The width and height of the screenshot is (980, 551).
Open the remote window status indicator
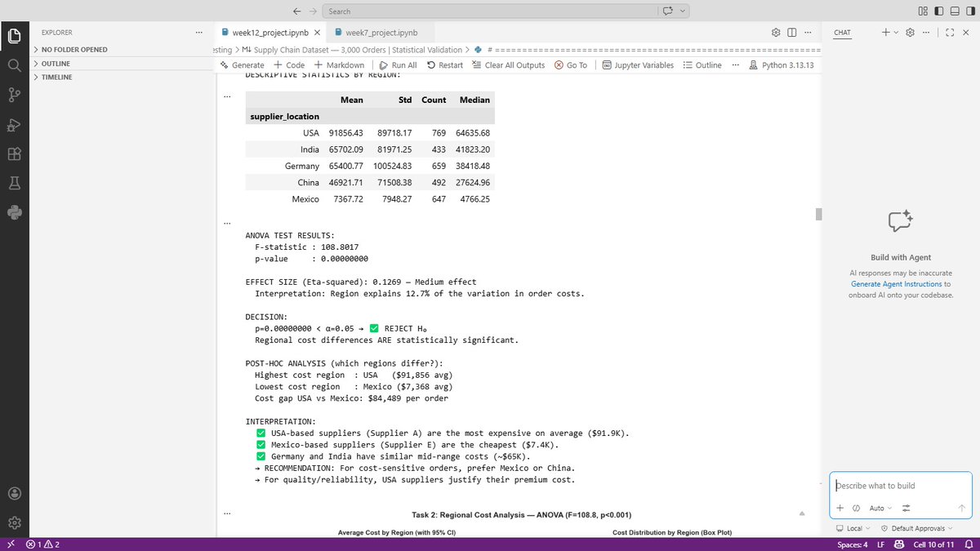(11, 544)
